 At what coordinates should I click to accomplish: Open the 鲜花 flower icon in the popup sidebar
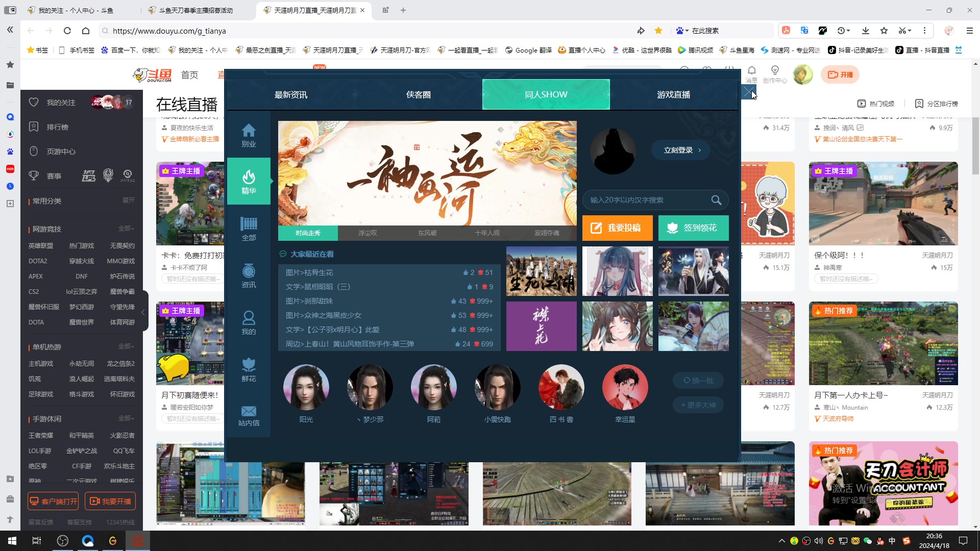point(249,369)
